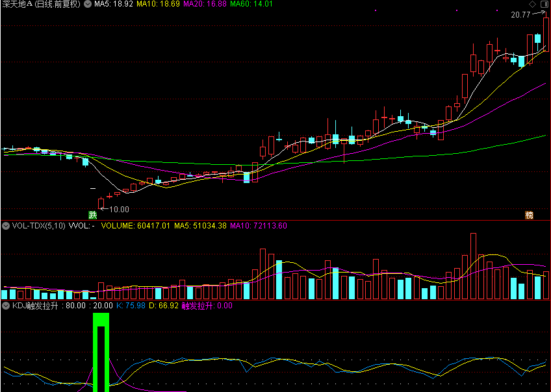551x392 pixels.
Task: Click the VVOL: - value label
Action: (x=81, y=226)
